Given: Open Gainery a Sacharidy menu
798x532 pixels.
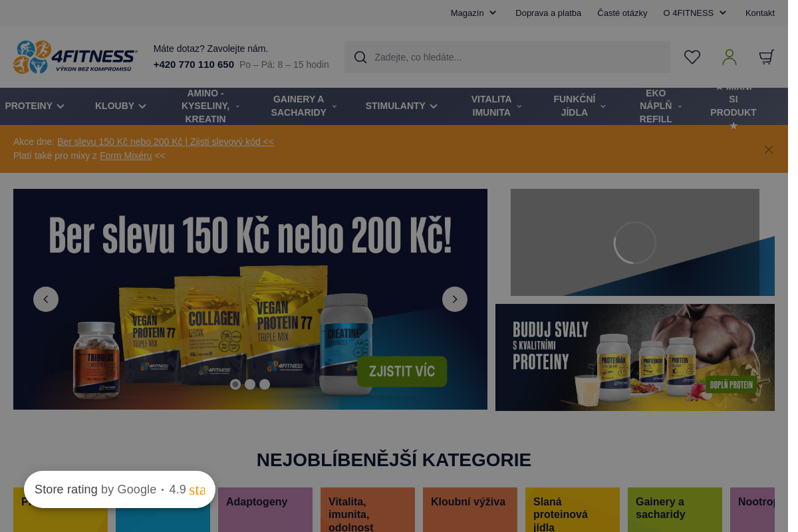Looking at the screenshot, I should coord(304,106).
